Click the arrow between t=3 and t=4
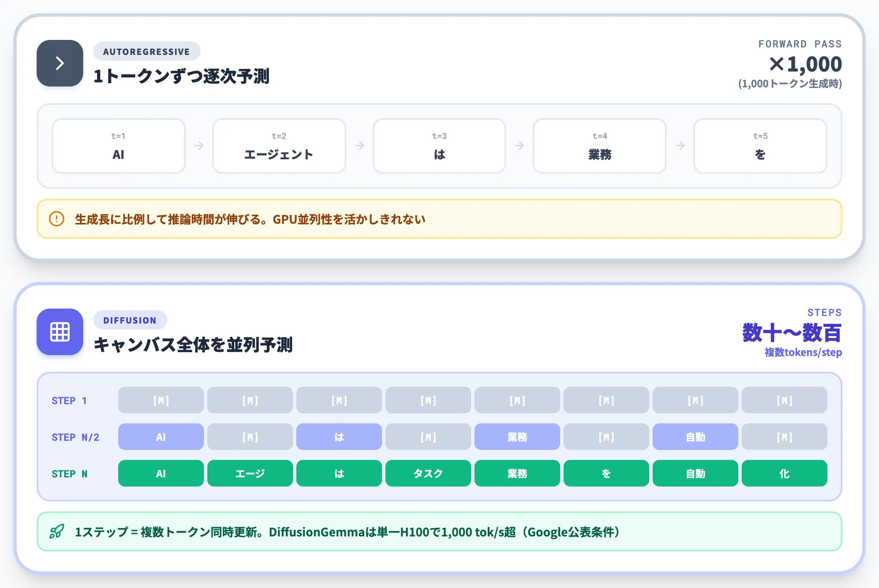The width and height of the screenshot is (879, 588). pos(519,146)
